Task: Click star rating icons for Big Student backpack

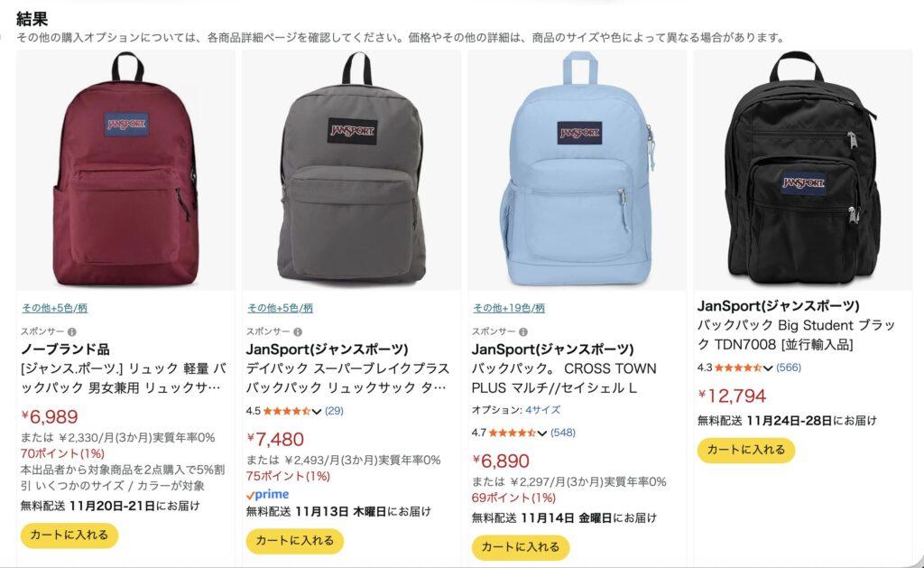Action: coord(738,368)
